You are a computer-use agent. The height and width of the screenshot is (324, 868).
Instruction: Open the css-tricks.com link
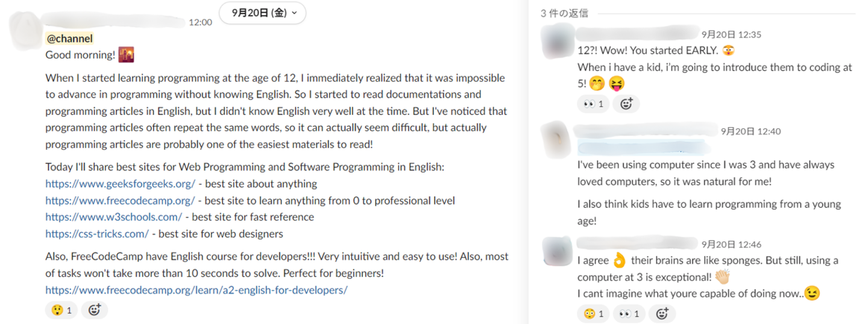click(96, 234)
